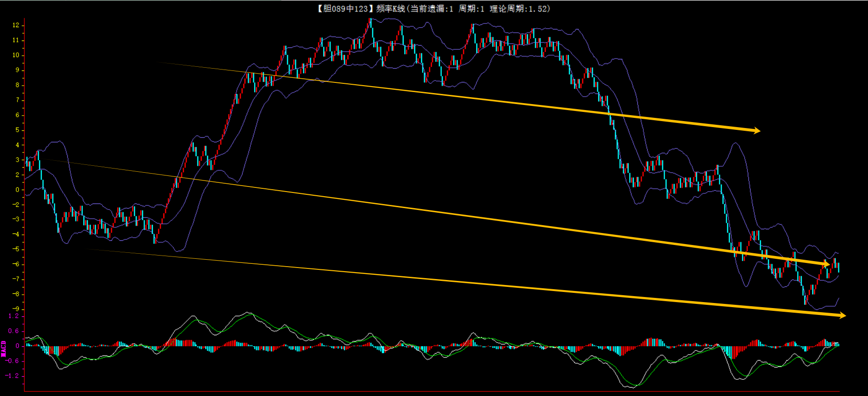Screen dimensions: 868x396
Task: Click price axis label 12
Action: coord(16,25)
